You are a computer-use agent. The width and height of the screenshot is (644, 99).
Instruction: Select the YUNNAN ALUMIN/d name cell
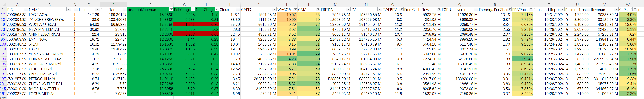click(49, 54)
